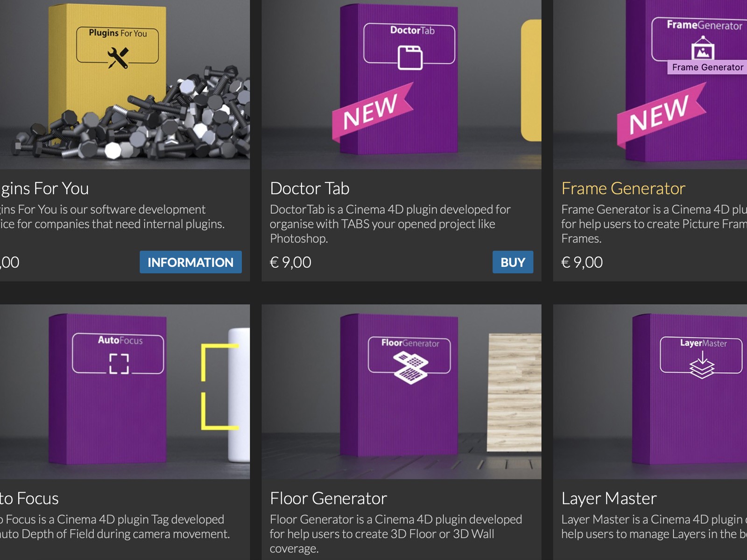The image size is (747, 560).
Task: Click the Plugins For You product thumbnail
Action: (x=125, y=84)
